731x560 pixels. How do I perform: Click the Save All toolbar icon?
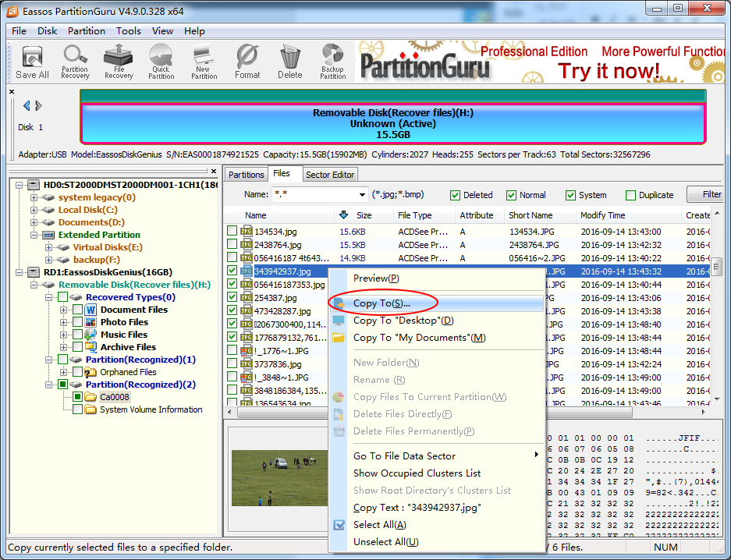coord(32,62)
